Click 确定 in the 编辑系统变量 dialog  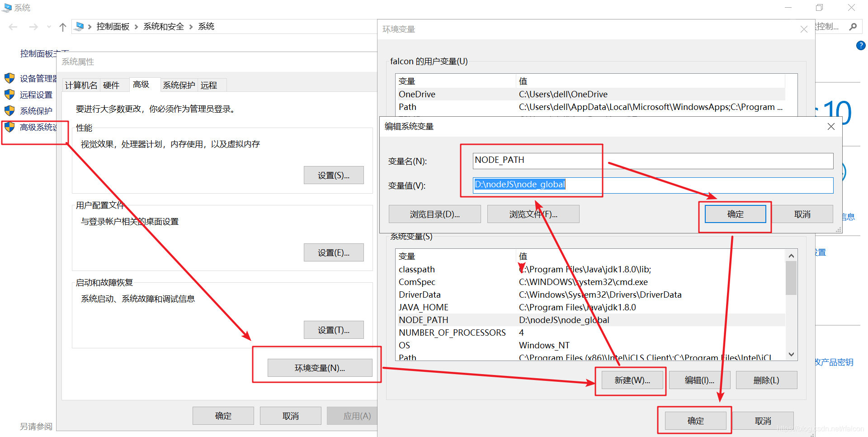[x=736, y=214]
